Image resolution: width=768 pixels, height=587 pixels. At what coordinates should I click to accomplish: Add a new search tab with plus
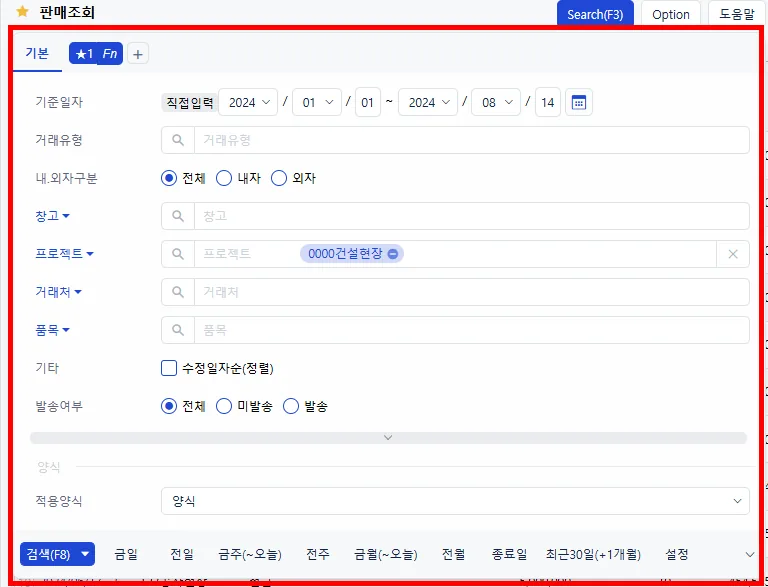[x=138, y=54]
